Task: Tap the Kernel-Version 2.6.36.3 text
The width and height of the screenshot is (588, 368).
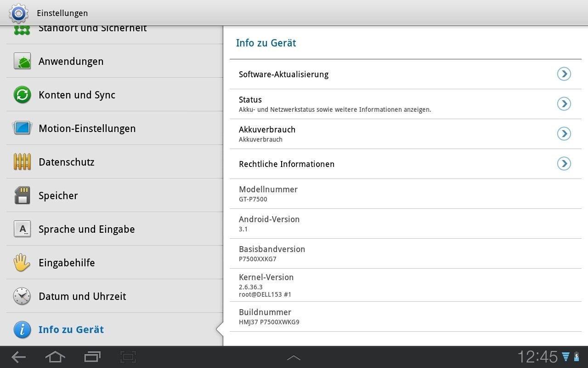Action: click(251, 287)
